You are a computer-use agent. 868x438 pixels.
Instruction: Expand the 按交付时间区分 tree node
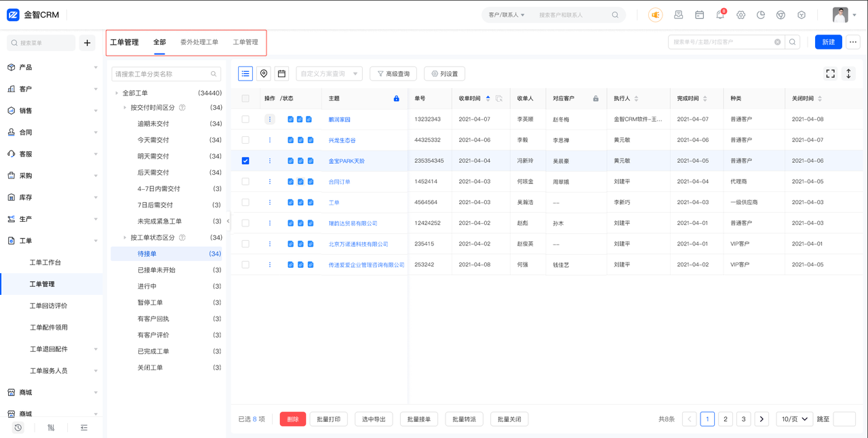point(125,107)
